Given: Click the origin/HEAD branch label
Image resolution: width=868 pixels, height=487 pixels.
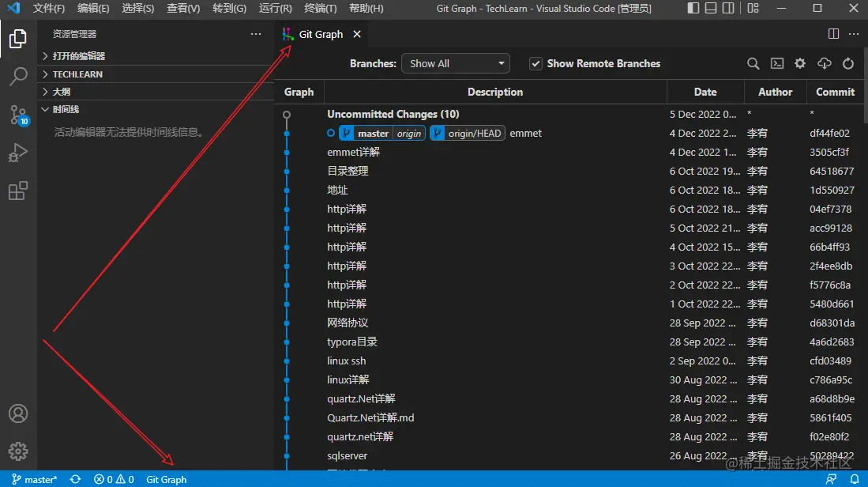Looking at the screenshot, I should (x=468, y=133).
